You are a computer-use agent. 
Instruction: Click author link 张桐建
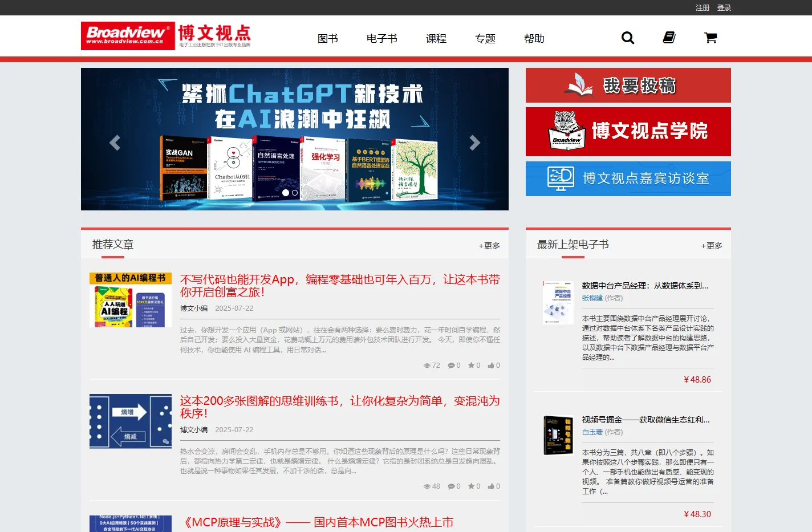[x=592, y=298]
